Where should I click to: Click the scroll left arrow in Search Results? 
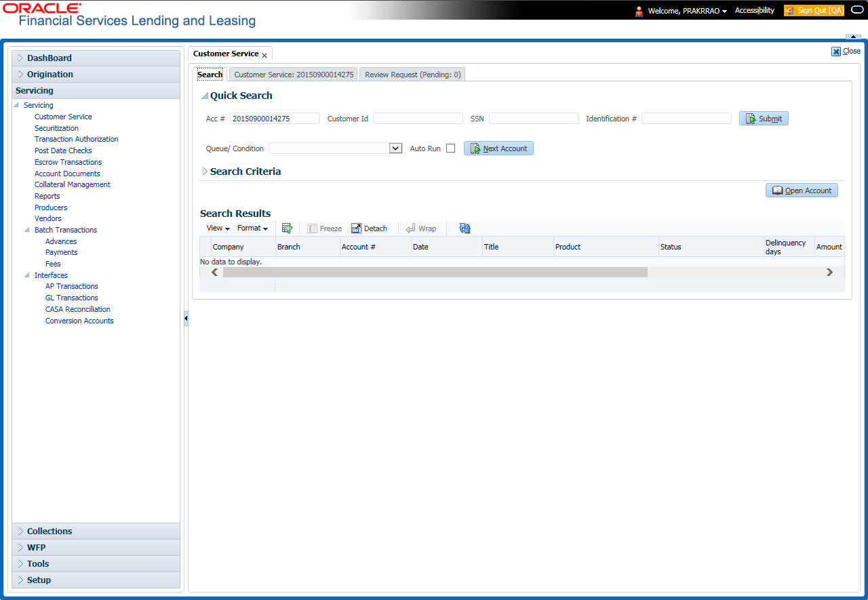215,272
